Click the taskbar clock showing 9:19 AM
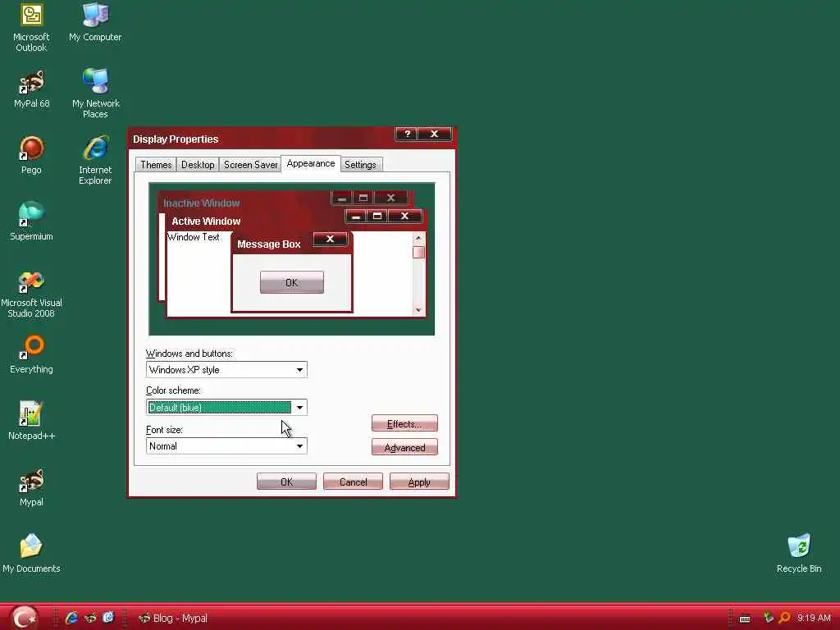 814,618
